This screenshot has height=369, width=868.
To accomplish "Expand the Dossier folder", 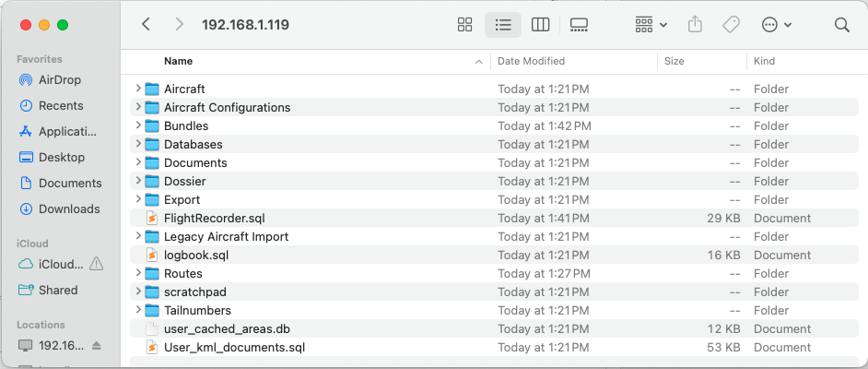I will click(x=138, y=181).
